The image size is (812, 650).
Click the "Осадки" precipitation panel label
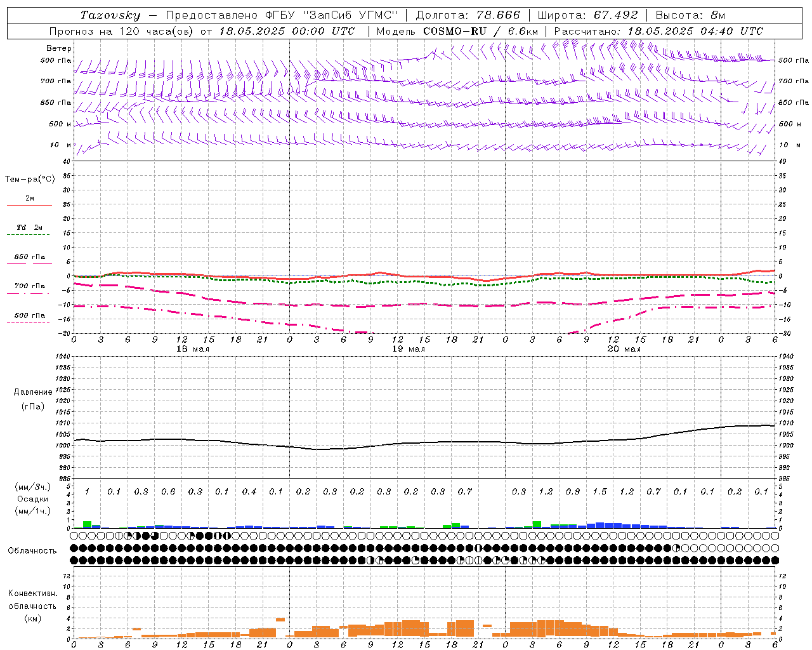[x=32, y=499]
